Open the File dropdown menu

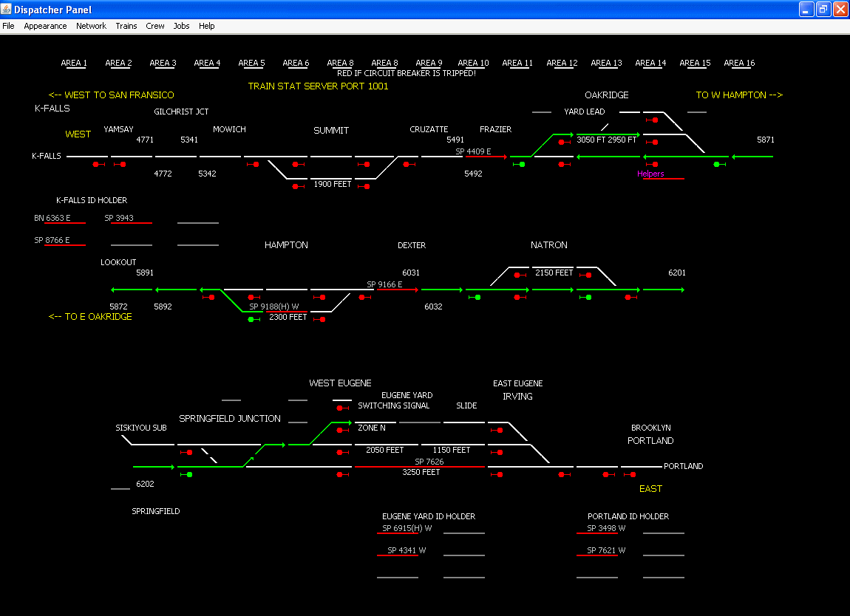(x=8, y=25)
